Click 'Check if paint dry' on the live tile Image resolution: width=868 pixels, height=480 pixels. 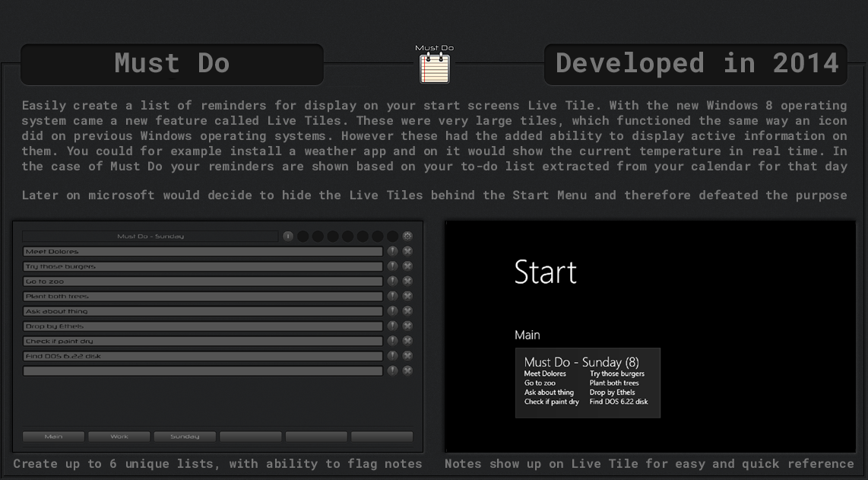[552, 402]
